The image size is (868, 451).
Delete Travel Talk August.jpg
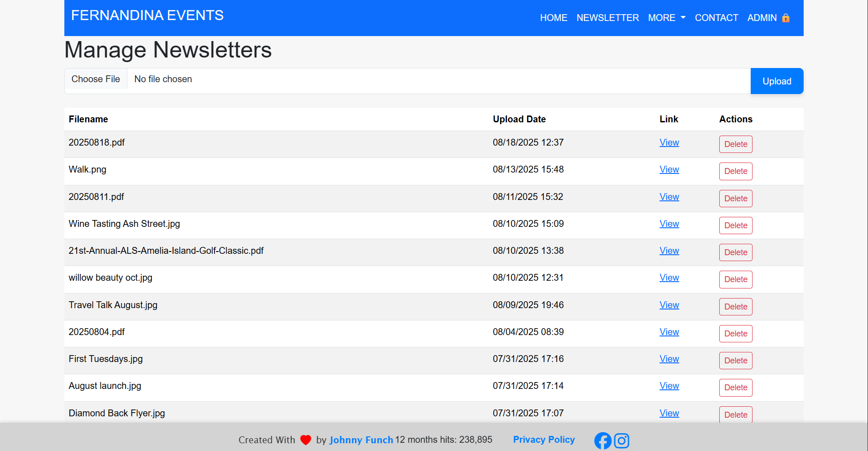(736, 307)
